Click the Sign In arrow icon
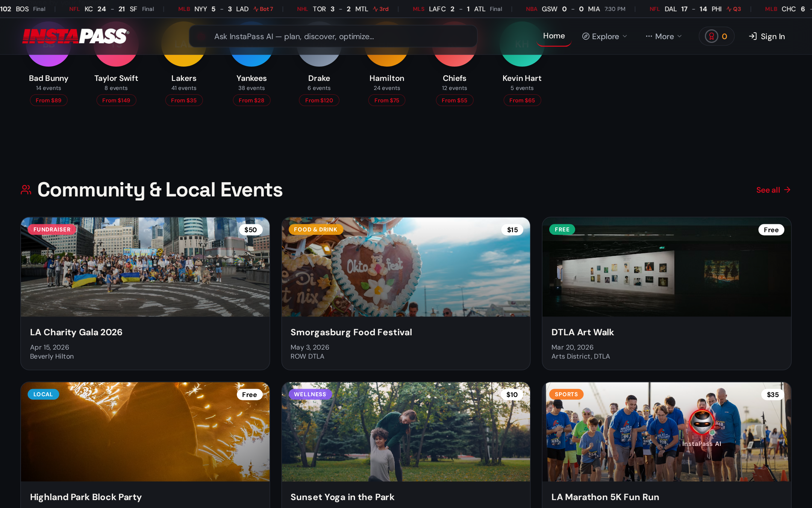This screenshot has width=812, height=508. [753, 36]
